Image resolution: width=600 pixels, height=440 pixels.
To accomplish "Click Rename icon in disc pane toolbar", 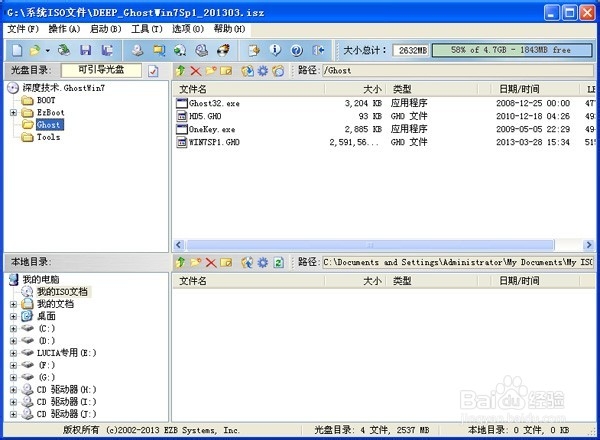I will click(x=226, y=71).
